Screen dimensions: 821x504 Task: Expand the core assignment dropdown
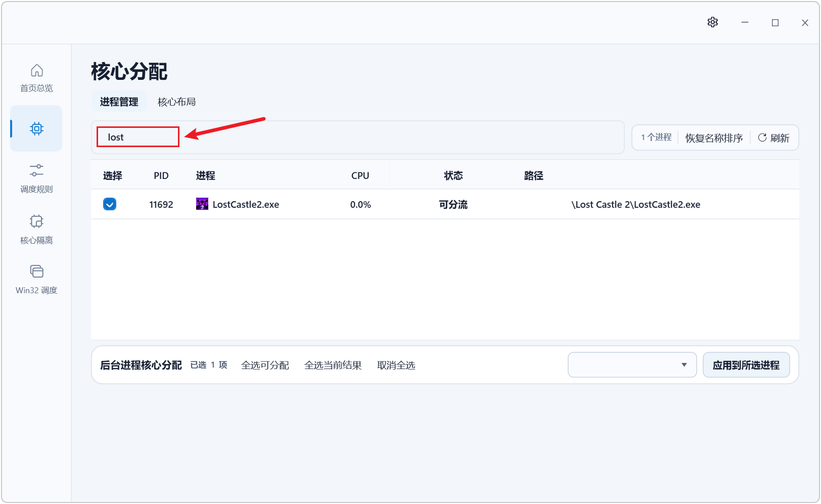coord(632,365)
